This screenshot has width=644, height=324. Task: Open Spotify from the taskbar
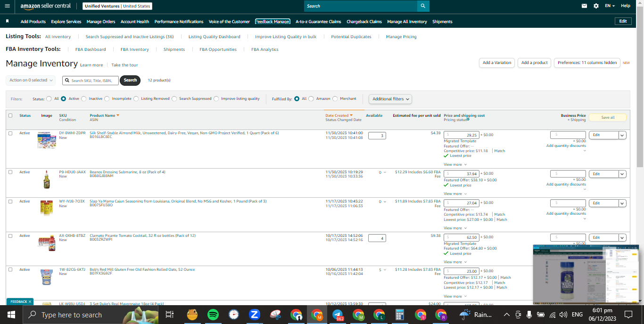(213, 315)
